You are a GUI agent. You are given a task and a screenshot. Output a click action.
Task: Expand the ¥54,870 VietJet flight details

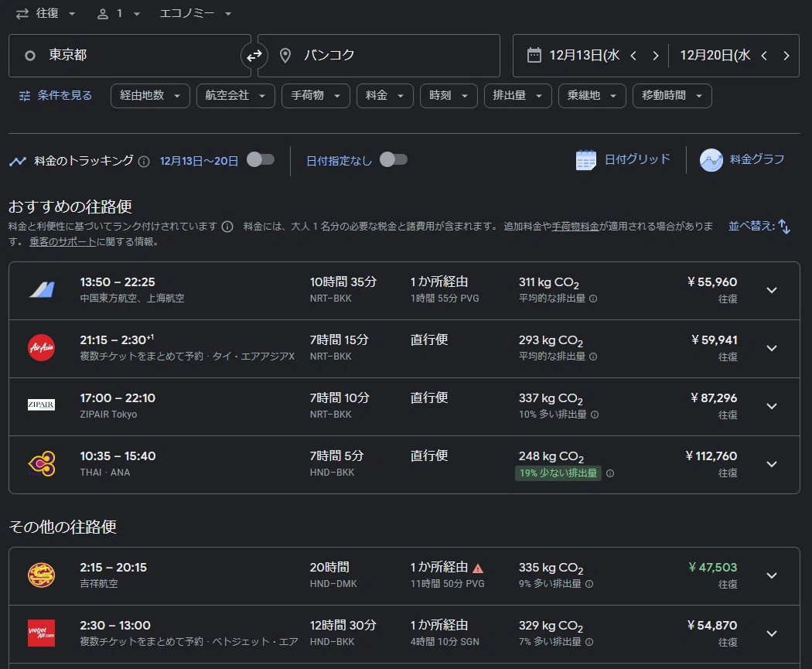(x=772, y=633)
